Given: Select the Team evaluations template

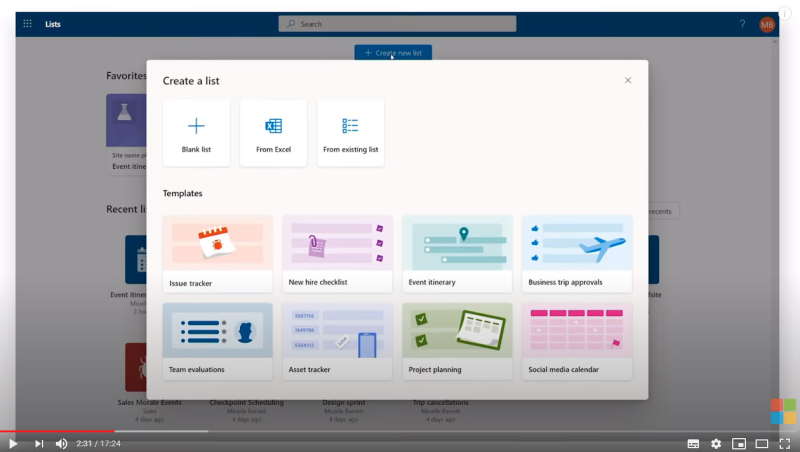Looking at the screenshot, I should [217, 341].
